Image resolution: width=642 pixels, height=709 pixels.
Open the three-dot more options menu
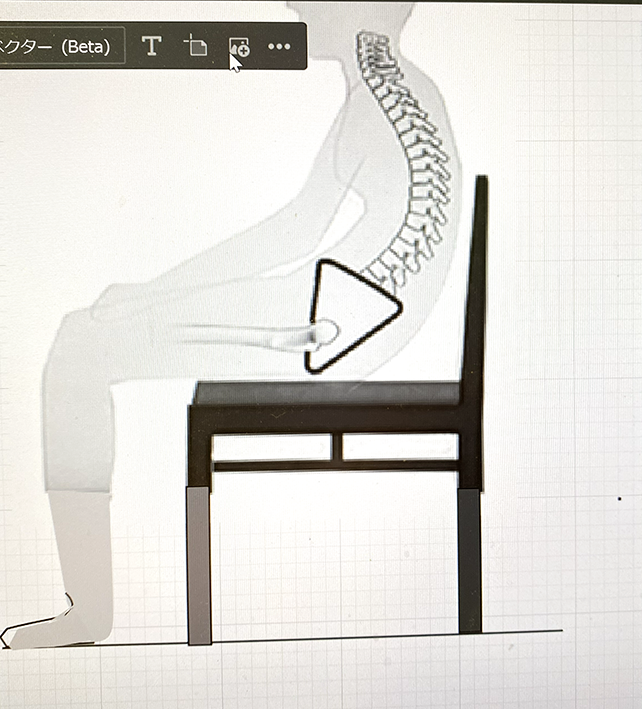[x=279, y=46]
